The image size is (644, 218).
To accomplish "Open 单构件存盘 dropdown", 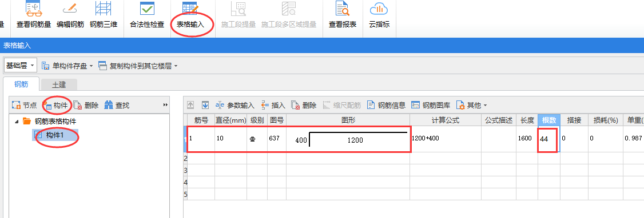I will pos(67,66).
